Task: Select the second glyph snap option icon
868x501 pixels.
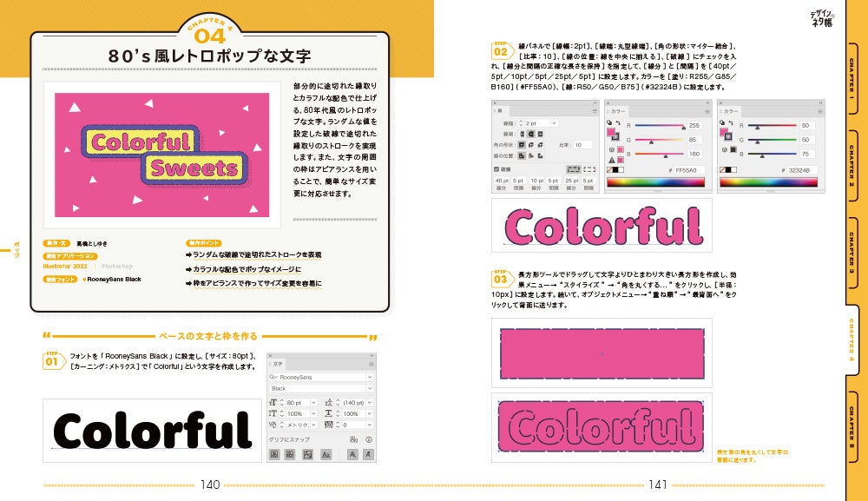Action: pos(290,454)
